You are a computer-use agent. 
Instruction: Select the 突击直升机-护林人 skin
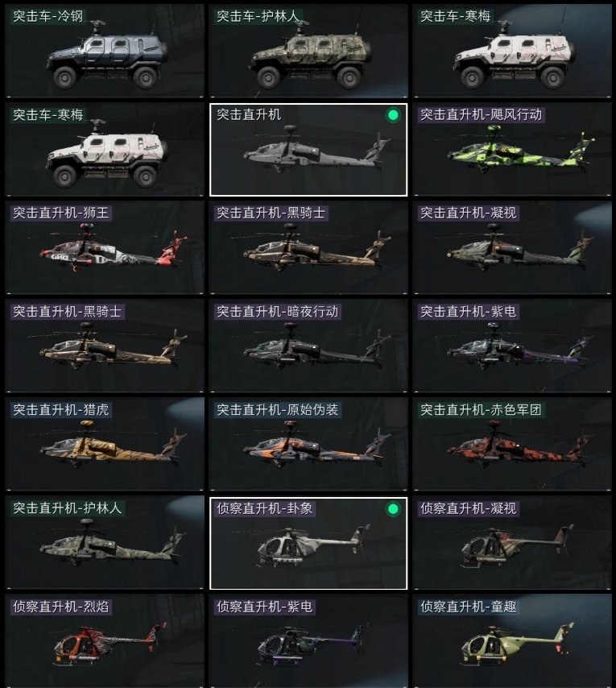[x=105, y=543]
